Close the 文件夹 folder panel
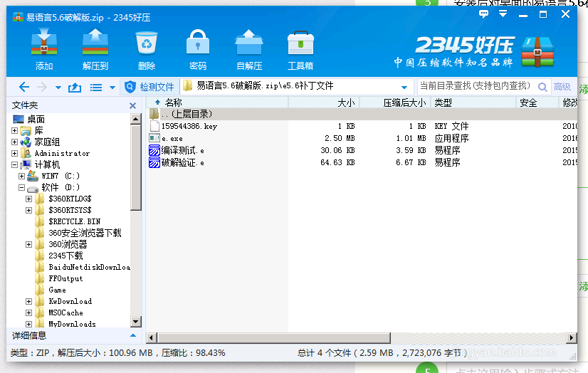Screen dimensions: 588x373 point(132,106)
